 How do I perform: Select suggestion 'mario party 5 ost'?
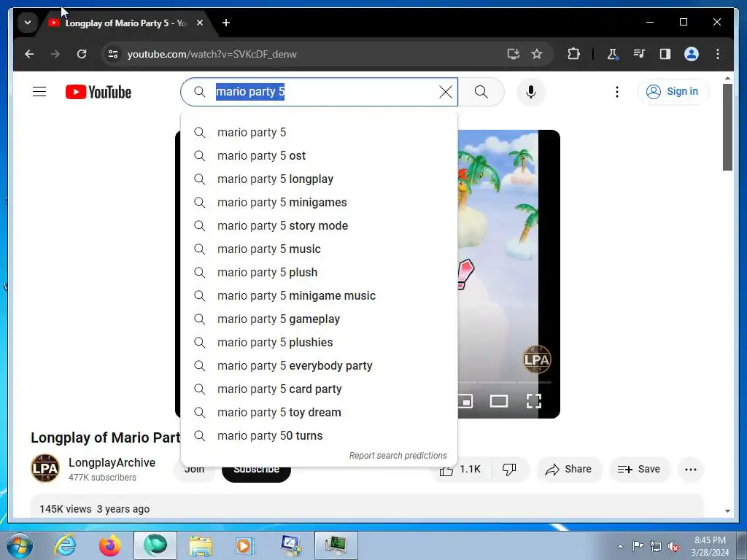coord(320,156)
